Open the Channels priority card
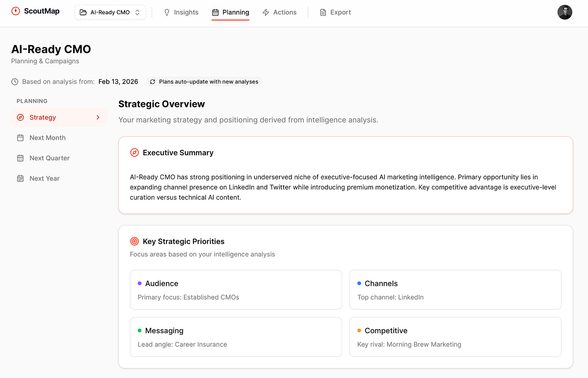The image size is (588, 378). (x=456, y=290)
